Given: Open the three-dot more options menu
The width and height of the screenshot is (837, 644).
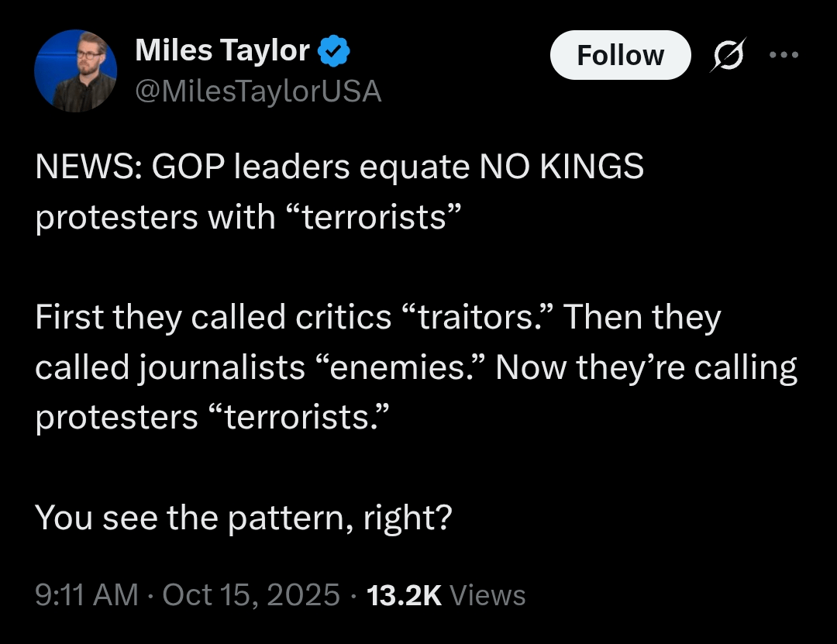Looking at the screenshot, I should 783,55.
